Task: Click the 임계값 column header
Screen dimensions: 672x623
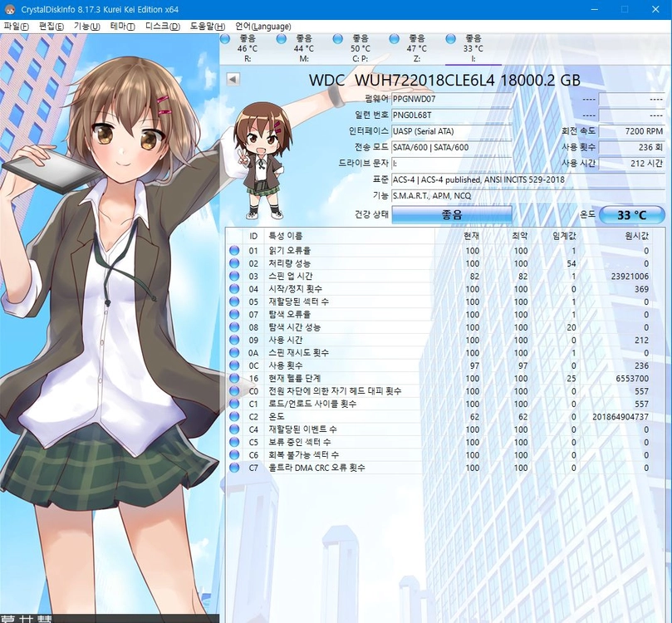Action: pos(564,236)
